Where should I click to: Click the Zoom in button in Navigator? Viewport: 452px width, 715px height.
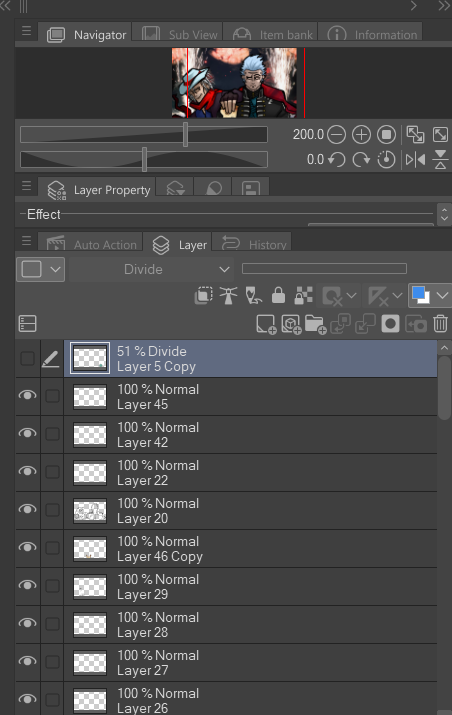(361, 135)
